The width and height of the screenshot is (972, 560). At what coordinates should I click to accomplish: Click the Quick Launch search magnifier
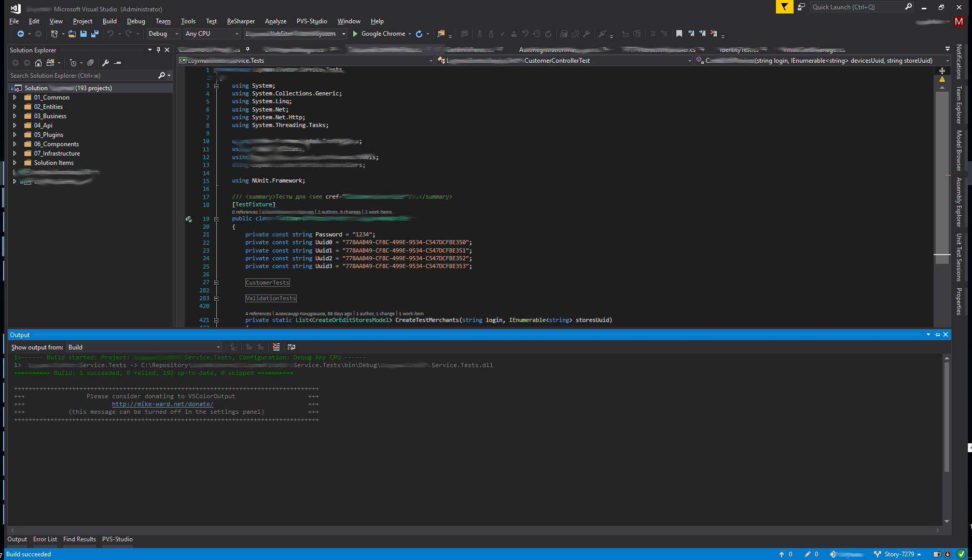908,7
